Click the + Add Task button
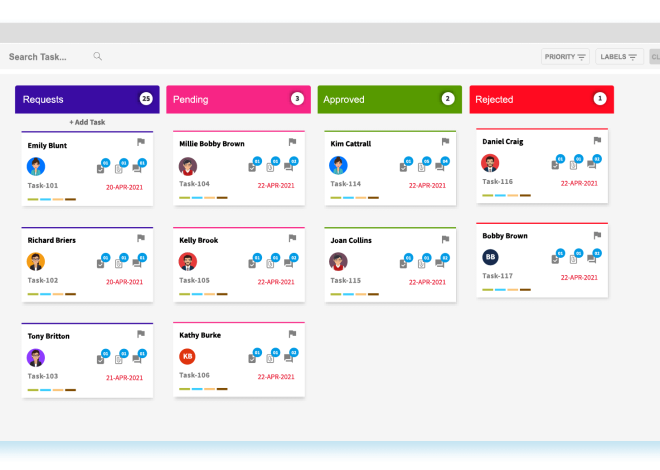The height and width of the screenshot is (470, 660). (87, 122)
